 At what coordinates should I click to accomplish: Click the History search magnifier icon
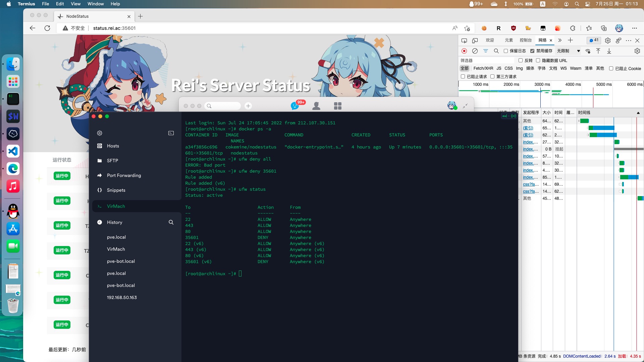point(171,222)
